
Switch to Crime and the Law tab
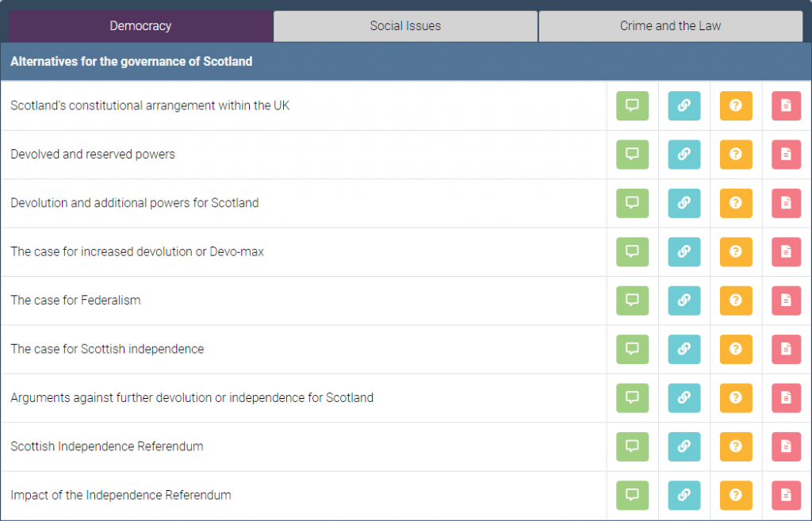(670, 26)
